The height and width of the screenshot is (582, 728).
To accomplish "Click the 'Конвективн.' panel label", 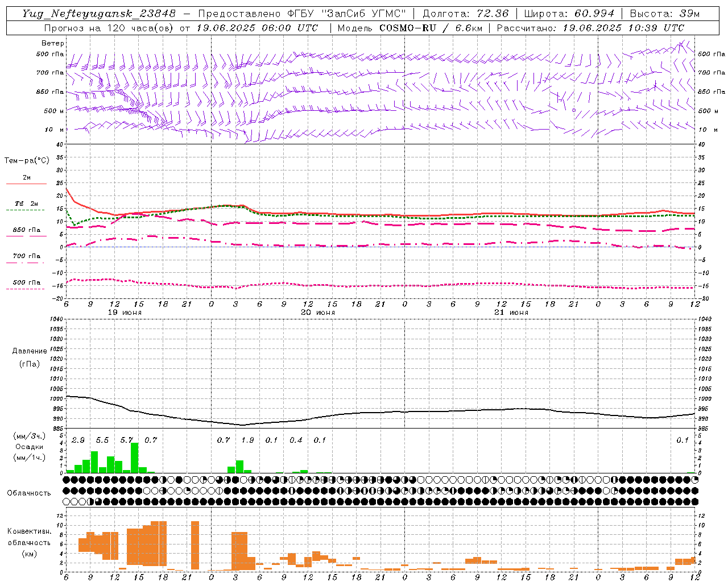I will 29,531.
